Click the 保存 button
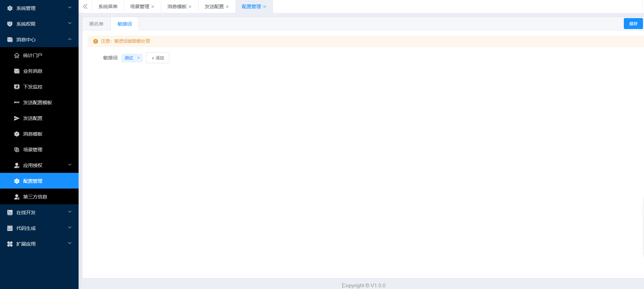 point(633,24)
